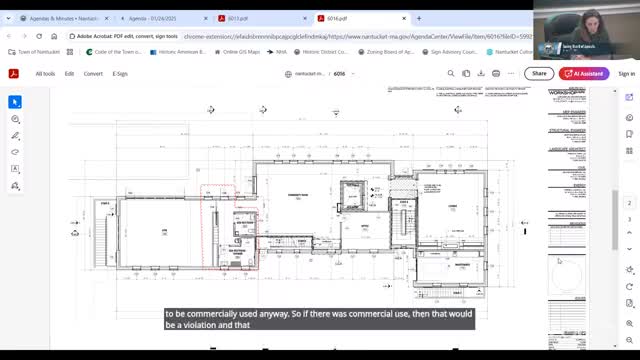Open the sign/stamp tool
The image size is (640, 360).
coord(15,186)
